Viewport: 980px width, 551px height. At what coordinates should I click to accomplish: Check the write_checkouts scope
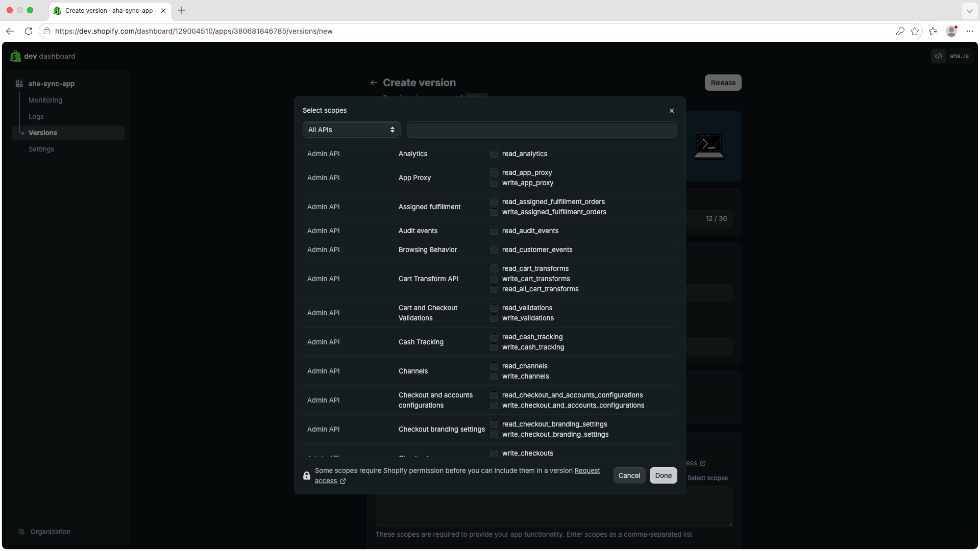(x=494, y=453)
